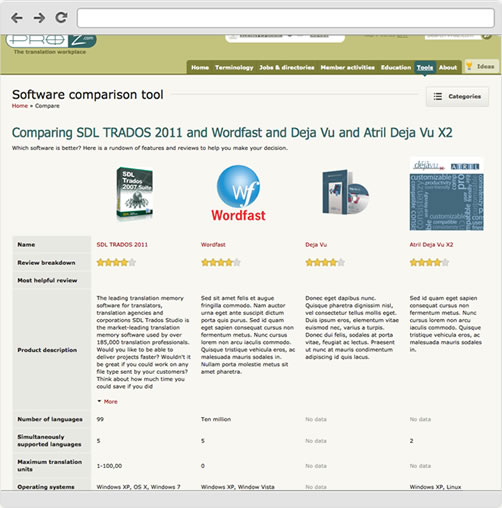502x508 pixels.
Task: Select the Tools menu tab
Action: pos(425,67)
